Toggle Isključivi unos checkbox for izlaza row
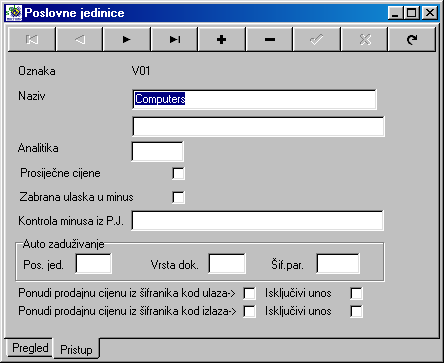The height and width of the screenshot is (363, 444). pos(356,311)
